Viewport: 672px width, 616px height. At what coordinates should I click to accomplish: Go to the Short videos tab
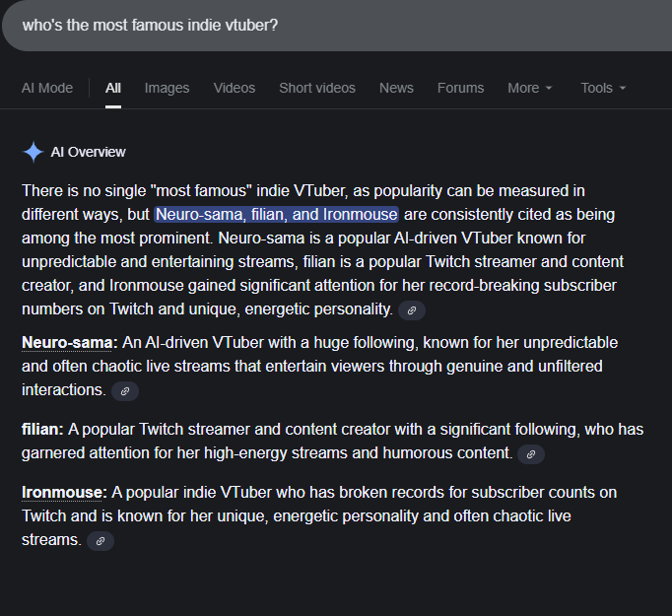tap(317, 88)
